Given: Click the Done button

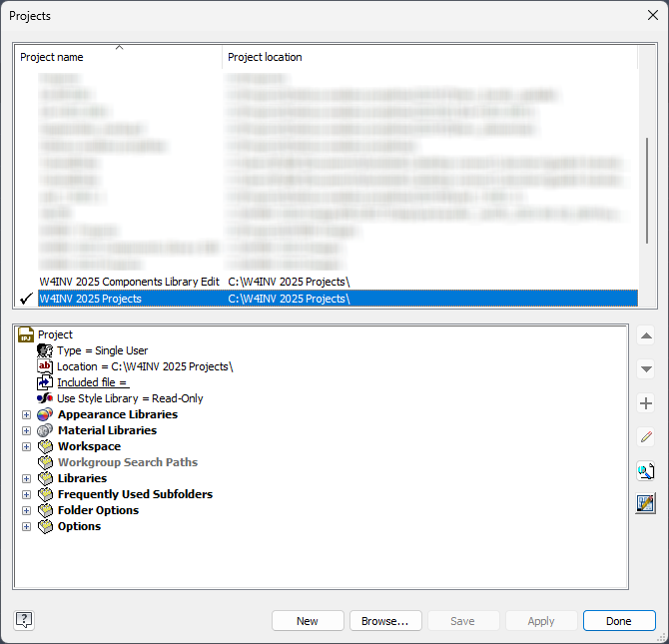Looking at the screenshot, I should (x=619, y=620).
